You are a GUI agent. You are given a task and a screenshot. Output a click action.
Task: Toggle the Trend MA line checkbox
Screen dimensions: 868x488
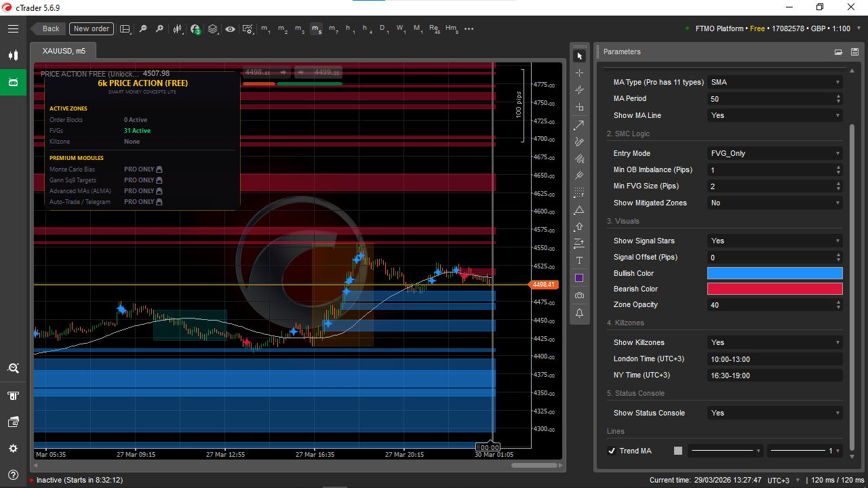tap(612, 451)
